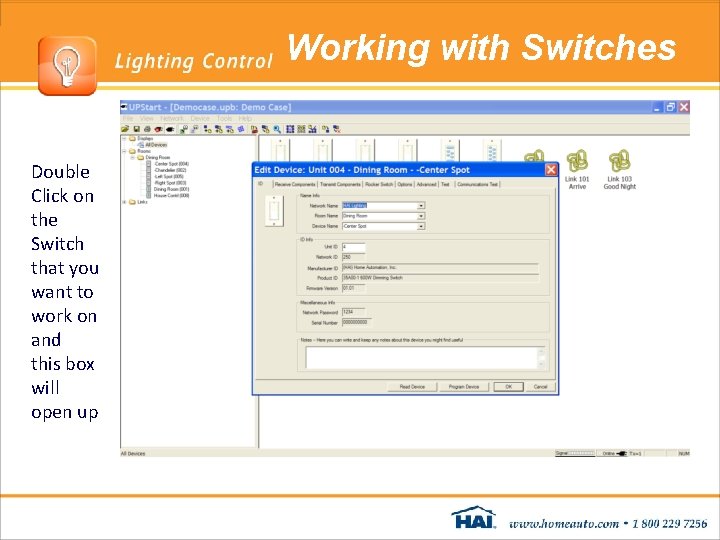Open the Options tab
The height and width of the screenshot is (540, 720).
point(405,184)
